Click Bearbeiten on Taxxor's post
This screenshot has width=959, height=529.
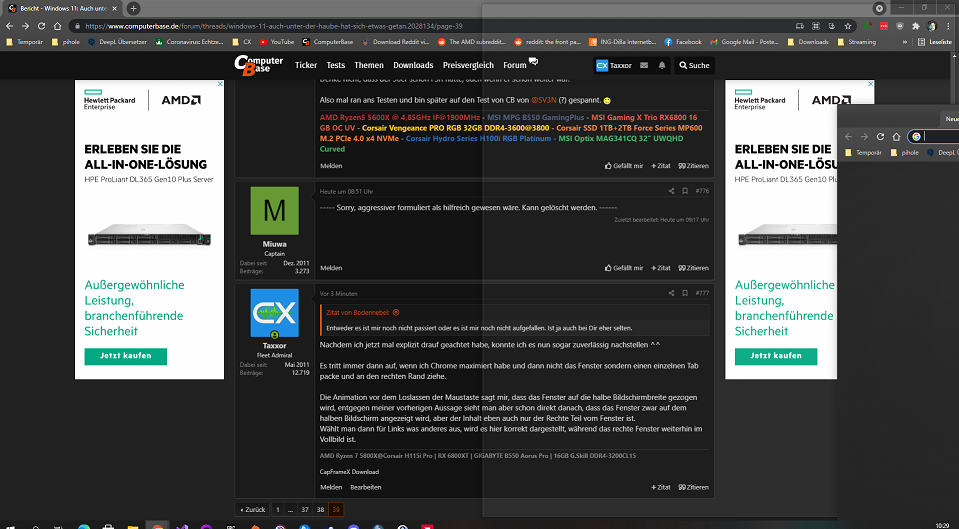(x=366, y=487)
